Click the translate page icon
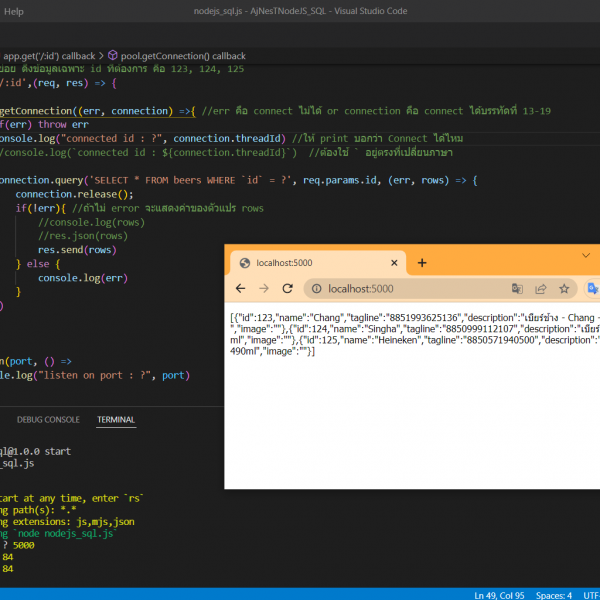The image size is (600, 600). pyautogui.click(x=518, y=289)
